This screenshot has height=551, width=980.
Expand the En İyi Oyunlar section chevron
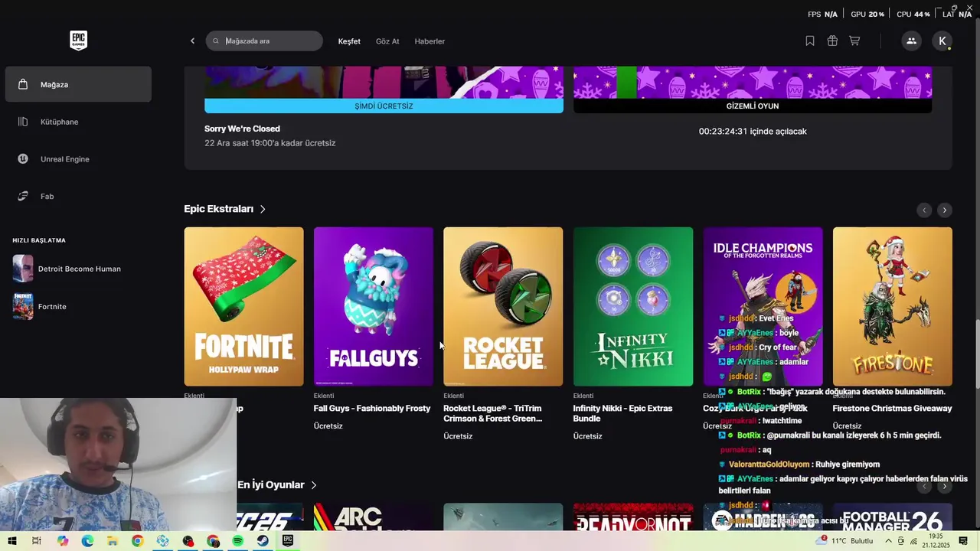pos(314,484)
